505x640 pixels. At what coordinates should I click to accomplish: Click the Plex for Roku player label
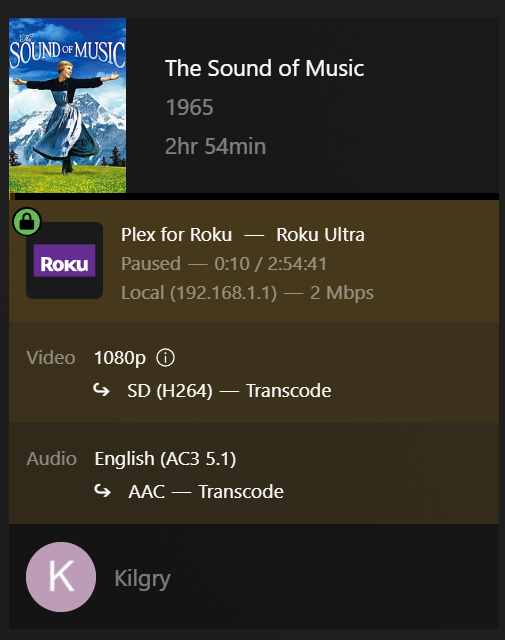point(177,235)
